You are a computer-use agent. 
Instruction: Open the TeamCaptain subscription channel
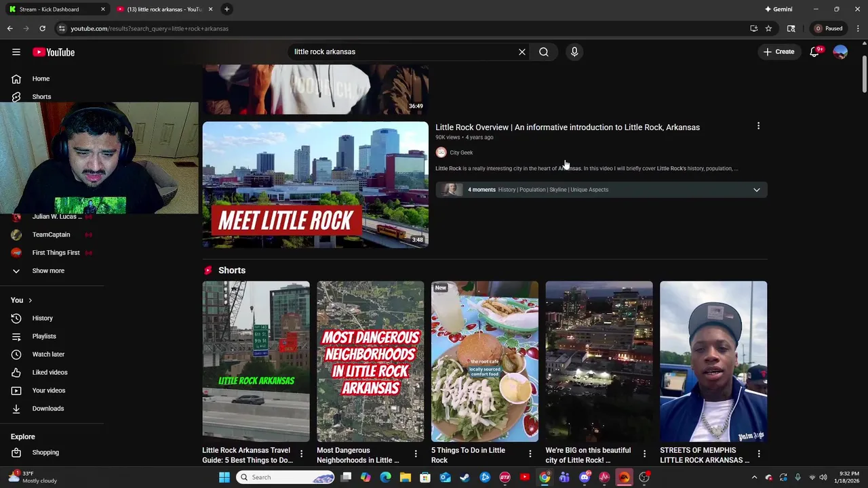(x=52, y=235)
